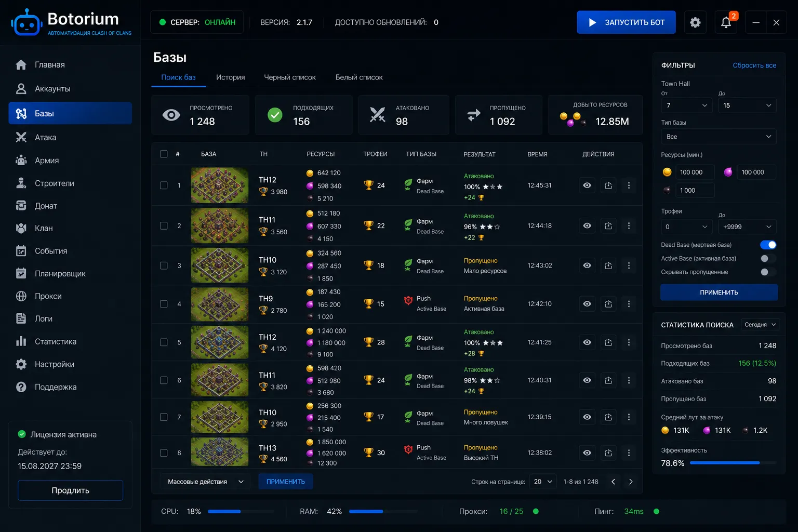
Task: Toggle hide skipped bases switch
Action: pos(768,272)
